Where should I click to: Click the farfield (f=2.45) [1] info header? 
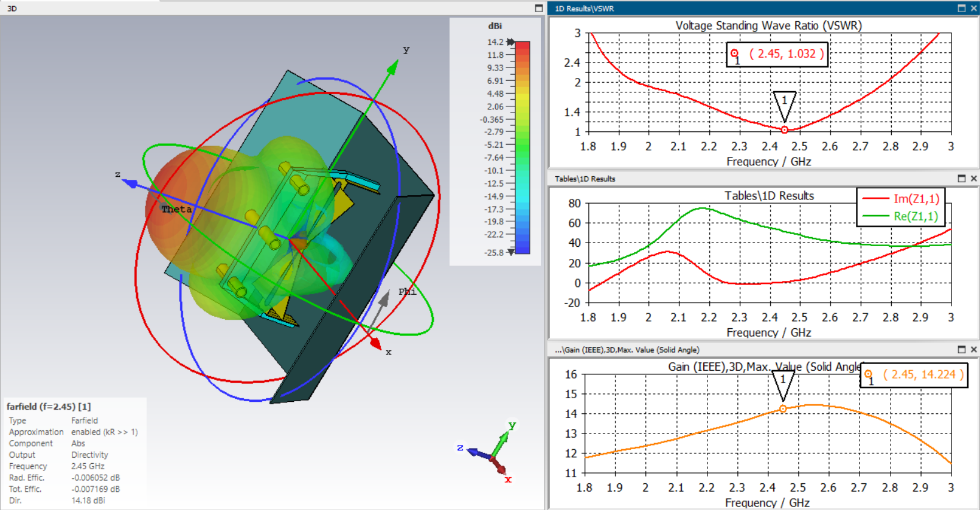click(x=49, y=406)
